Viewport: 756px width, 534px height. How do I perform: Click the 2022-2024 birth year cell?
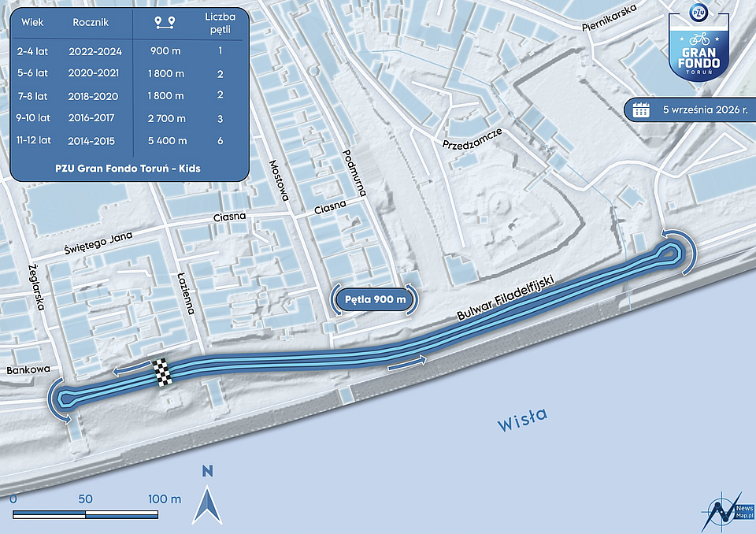coord(95,52)
